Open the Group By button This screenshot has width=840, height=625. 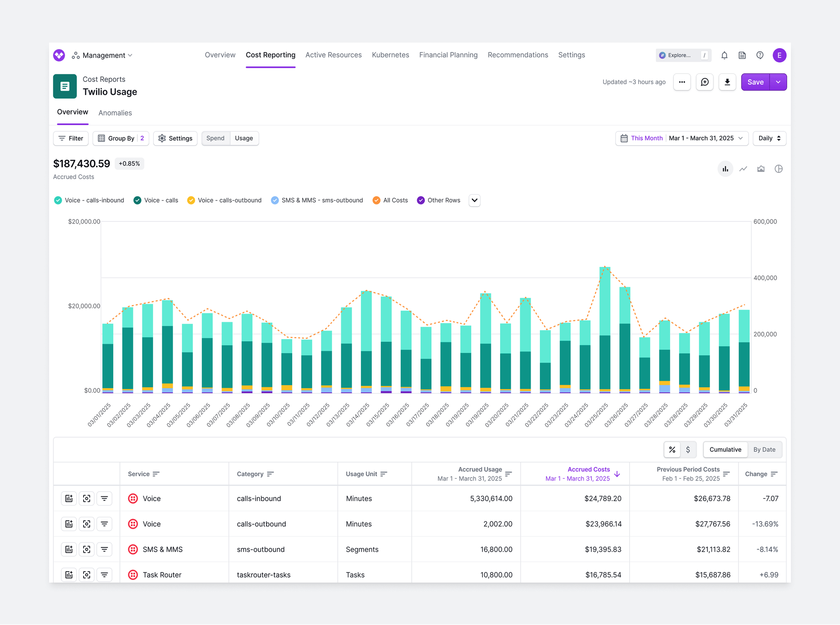(x=121, y=138)
